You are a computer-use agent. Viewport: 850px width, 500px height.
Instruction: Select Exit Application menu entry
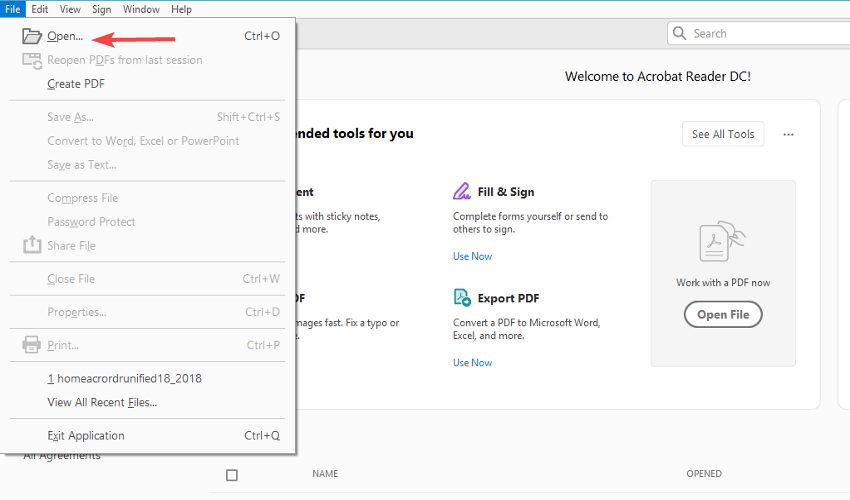click(x=86, y=436)
